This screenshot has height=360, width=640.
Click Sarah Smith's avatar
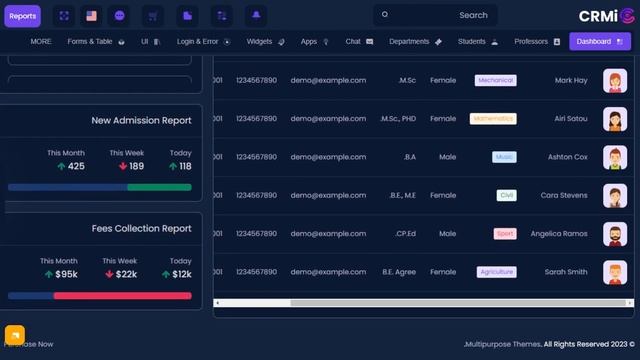click(x=615, y=272)
